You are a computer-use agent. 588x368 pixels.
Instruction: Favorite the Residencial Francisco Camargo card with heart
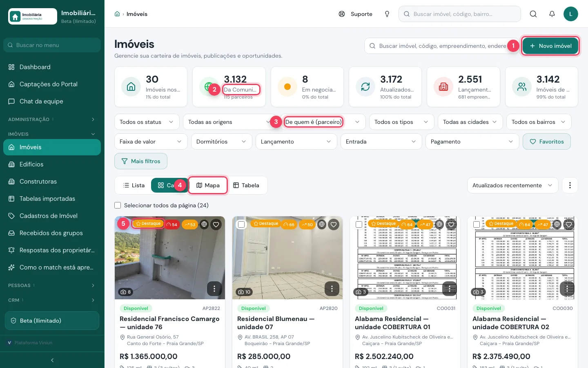[x=216, y=224]
